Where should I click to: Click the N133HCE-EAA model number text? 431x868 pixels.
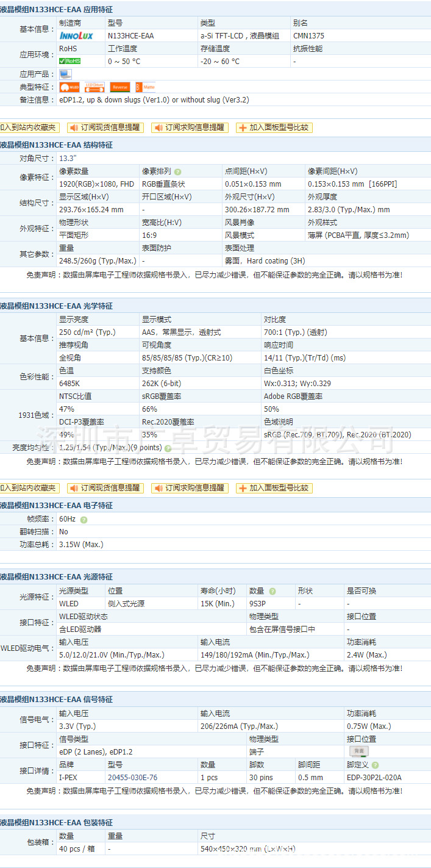[131, 36]
